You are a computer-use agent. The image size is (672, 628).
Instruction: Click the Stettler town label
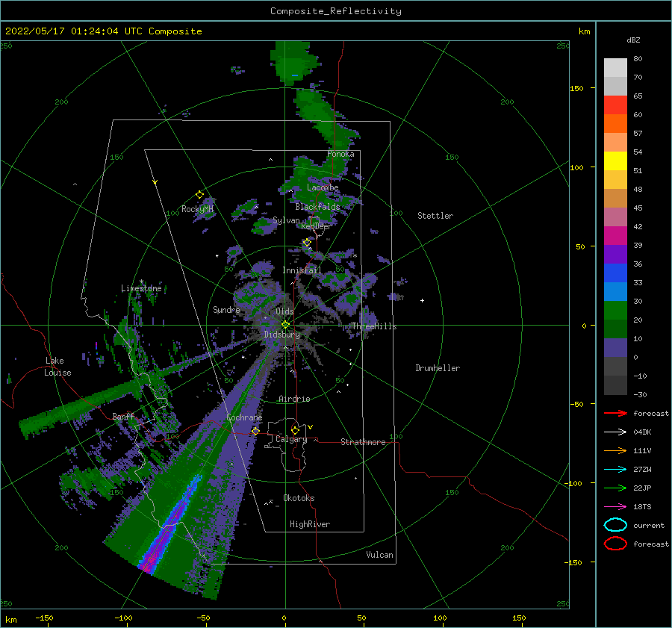(x=435, y=216)
